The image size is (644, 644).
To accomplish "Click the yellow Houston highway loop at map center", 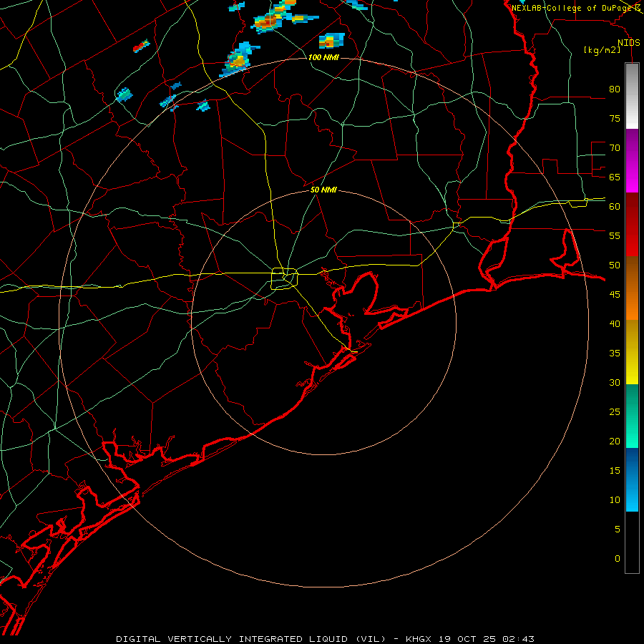I will [x=285, y=279].
